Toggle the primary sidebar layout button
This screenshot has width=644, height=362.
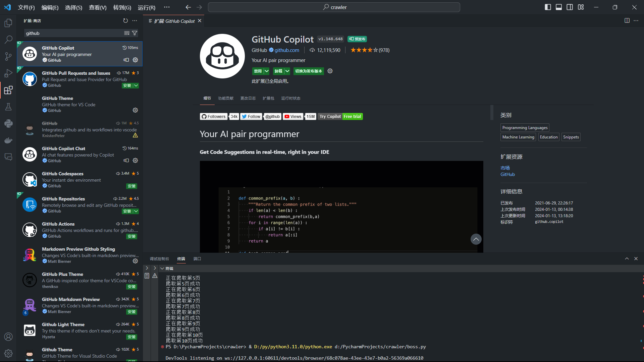click(x=548, y=7)
